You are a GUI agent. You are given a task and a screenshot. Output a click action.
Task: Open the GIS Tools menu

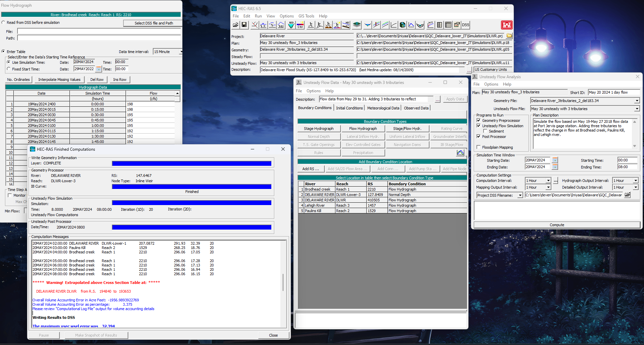(306, 16)
